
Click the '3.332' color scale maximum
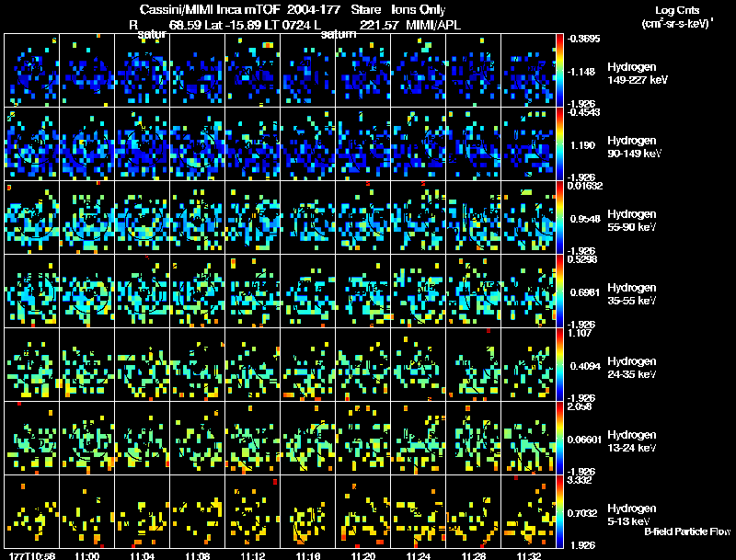580,480
